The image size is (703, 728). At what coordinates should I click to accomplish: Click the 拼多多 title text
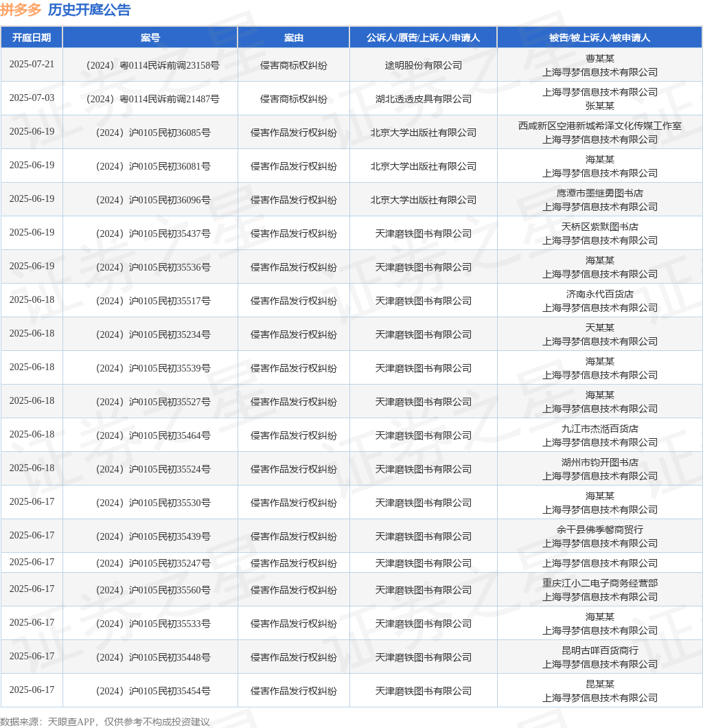(21, 10)
